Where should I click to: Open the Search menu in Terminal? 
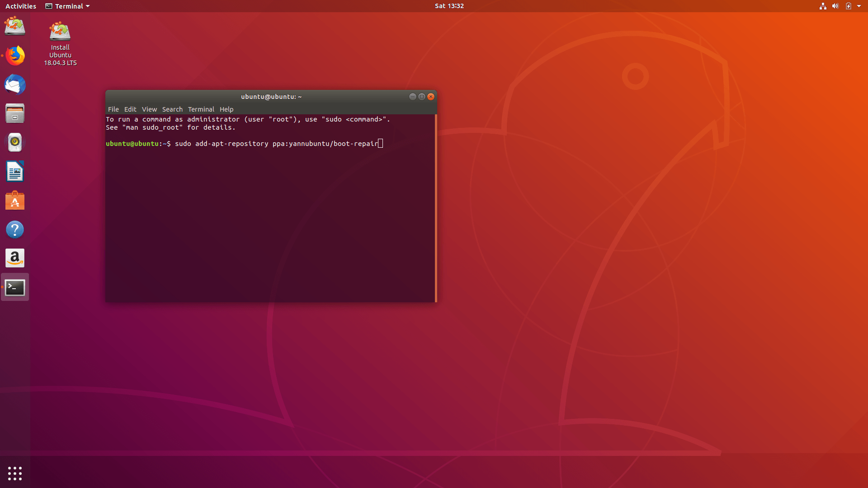[x=172, y=109]
